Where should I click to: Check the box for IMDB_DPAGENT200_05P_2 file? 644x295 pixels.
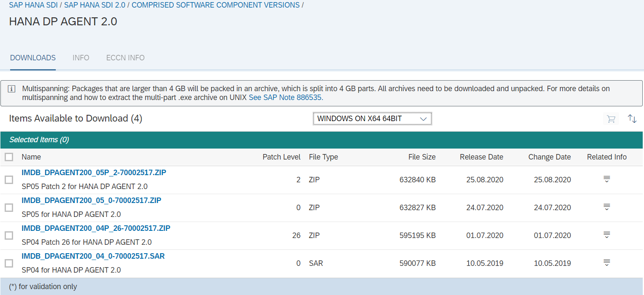coord(9,180)
